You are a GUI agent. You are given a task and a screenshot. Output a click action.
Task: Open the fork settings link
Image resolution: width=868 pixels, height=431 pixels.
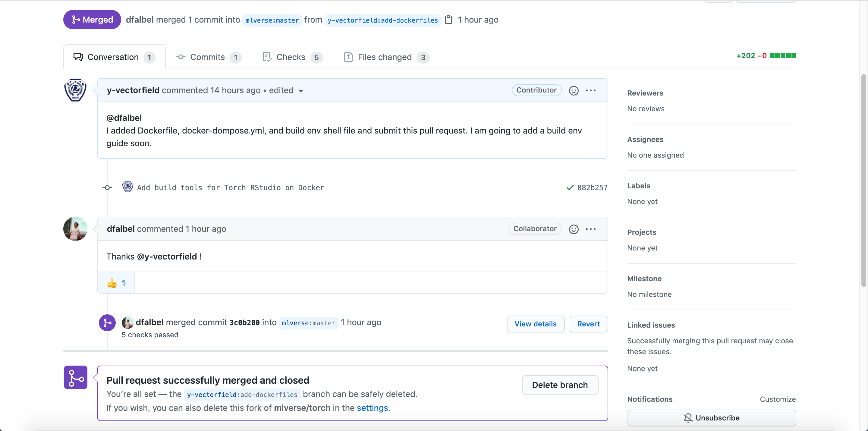[372, 408]
